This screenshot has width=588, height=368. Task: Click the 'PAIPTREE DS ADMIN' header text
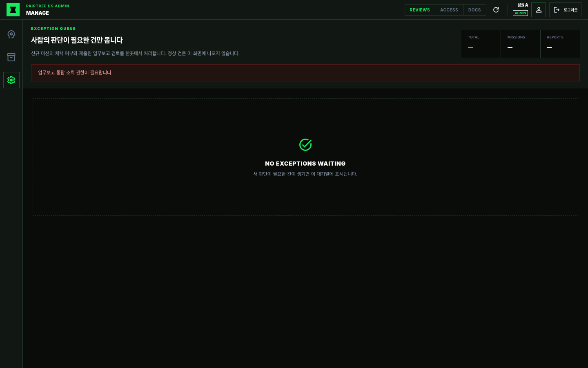click(48, 6)
